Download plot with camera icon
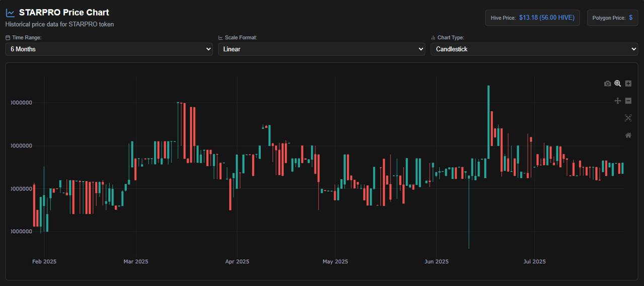644x286 pixels. click(x=607, y=84)
